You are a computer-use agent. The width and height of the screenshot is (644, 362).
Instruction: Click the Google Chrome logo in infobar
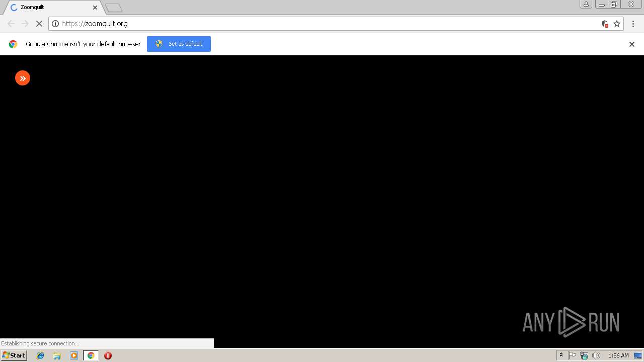pyautogui.click(x=13, y=44)
